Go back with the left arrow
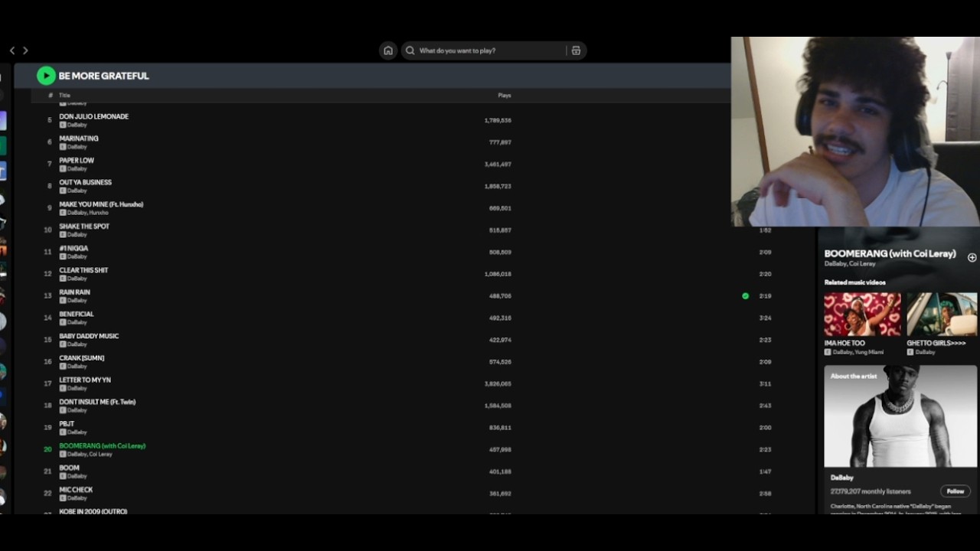980x551 pixels. [x=11, y=51]
